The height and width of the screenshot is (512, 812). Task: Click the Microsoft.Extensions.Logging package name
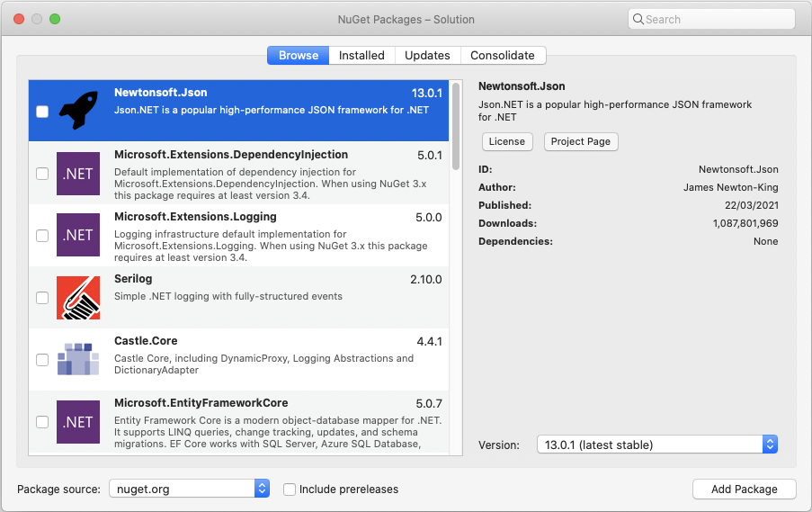click(x=195, y=217)
